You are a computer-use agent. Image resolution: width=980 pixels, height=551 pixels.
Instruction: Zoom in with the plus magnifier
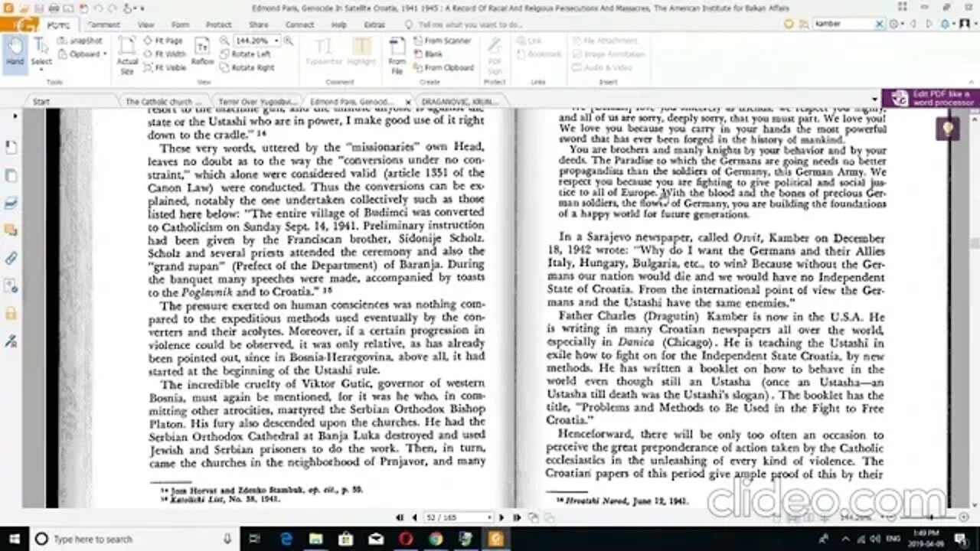[288, 40]
